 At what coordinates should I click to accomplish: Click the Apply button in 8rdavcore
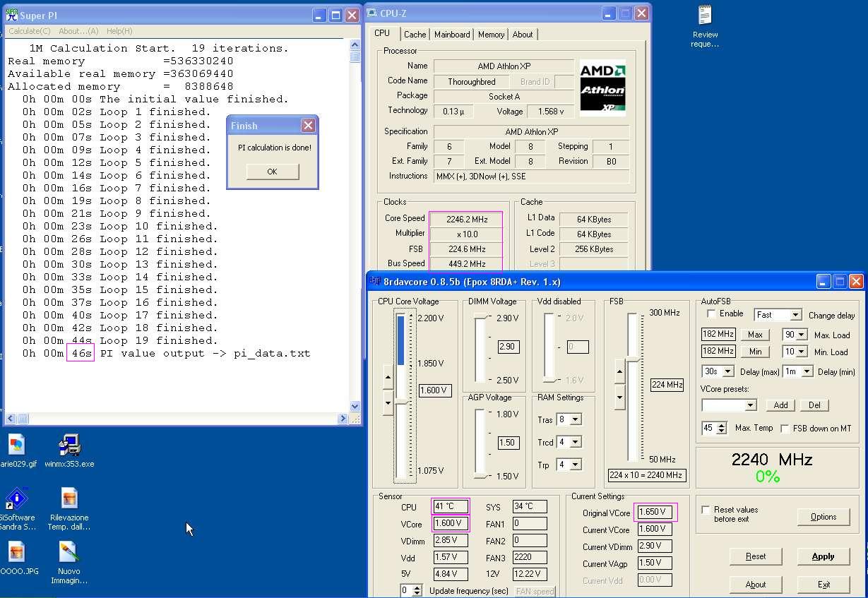[823, 556]
